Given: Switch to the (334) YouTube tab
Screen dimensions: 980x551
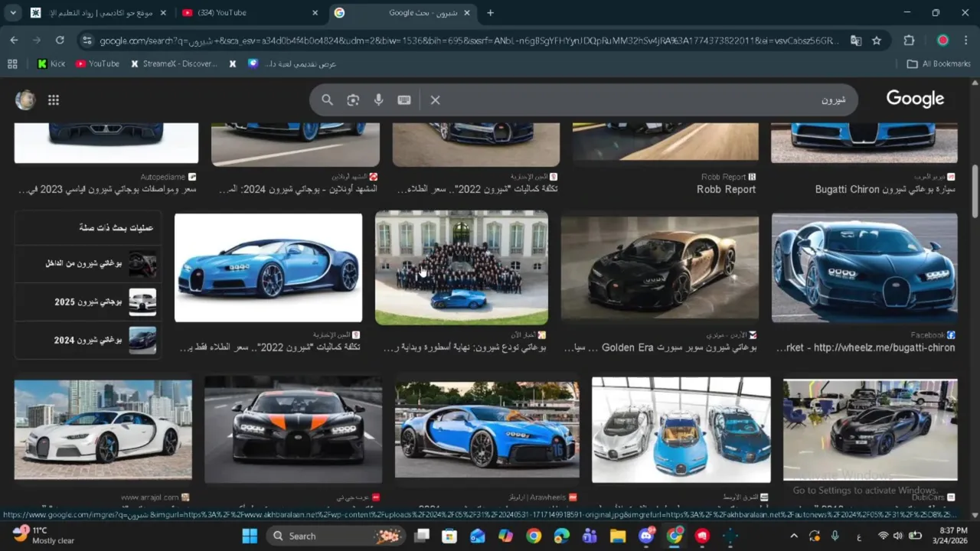Looking at the screenshot, I should point(249,12).
